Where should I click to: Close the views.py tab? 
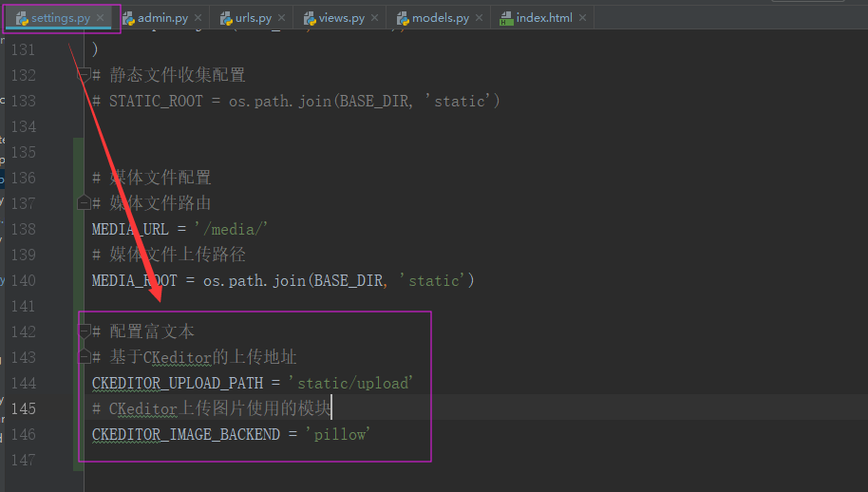375,18
